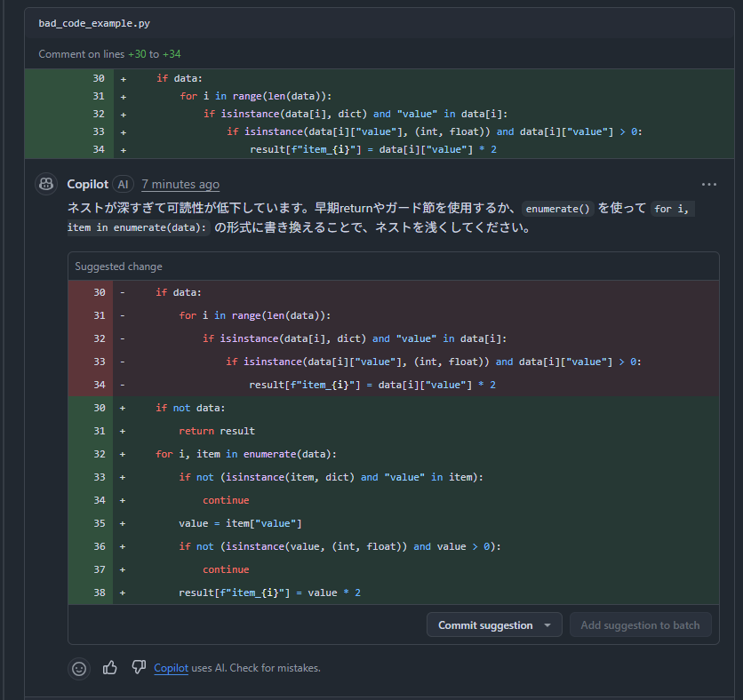Image resolution: width=743 pixels, height=700 pixels.
Task: Select the 'enumerate()' inline code in the comment
Action: tap(558, 209)
